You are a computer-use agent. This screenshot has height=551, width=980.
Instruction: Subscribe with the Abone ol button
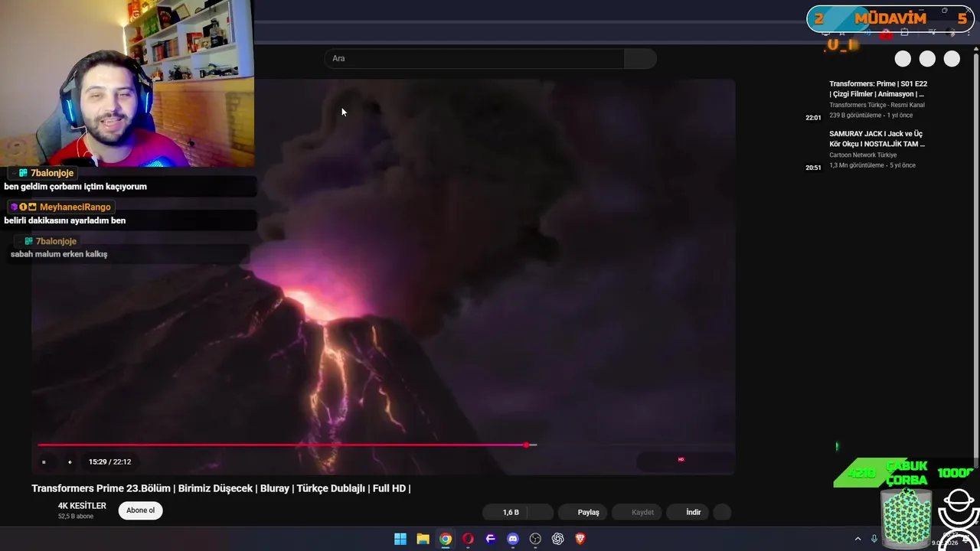point(140,510)
